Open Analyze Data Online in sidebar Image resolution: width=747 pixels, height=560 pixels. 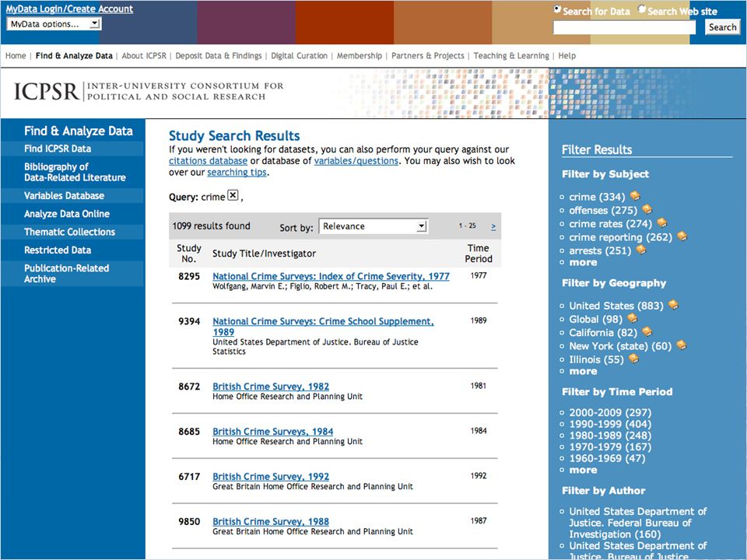click(x=67, y=214)
